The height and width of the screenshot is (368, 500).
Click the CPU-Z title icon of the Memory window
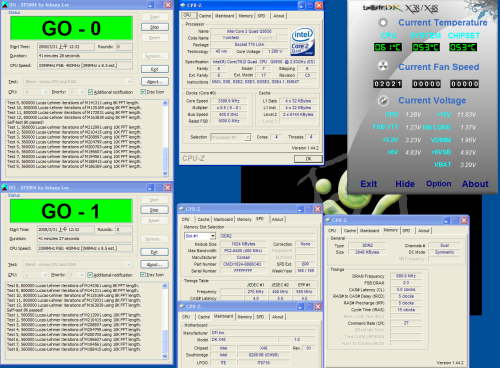328,220
